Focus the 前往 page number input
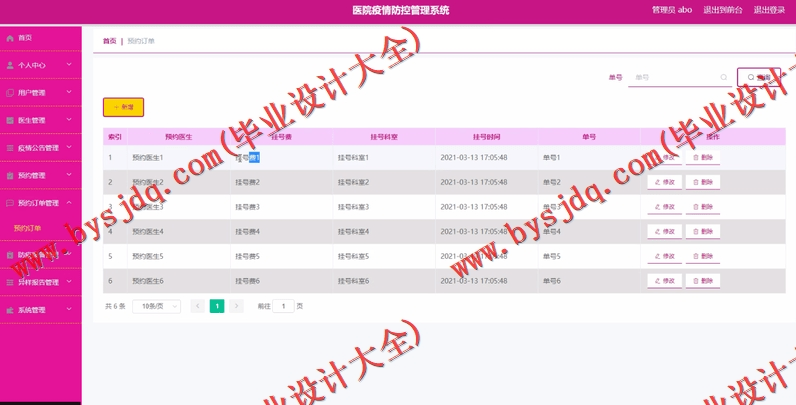This screenshot has width=796, height=405. pos(283,306)
